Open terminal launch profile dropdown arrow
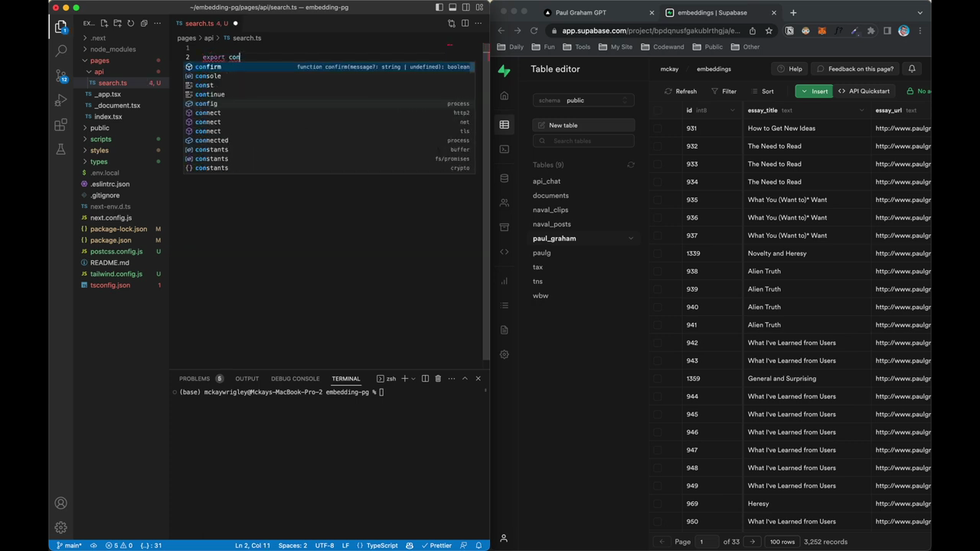The height and width of the screenshot is (551, 980). (x=413, y=378)
